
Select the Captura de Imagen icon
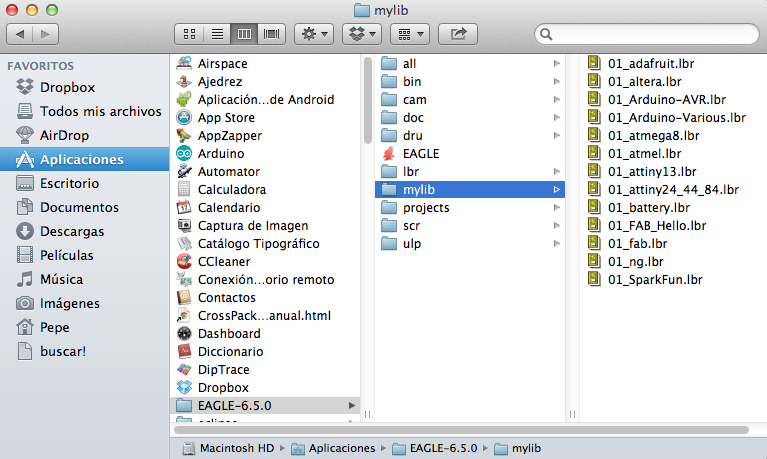(184, 226)
